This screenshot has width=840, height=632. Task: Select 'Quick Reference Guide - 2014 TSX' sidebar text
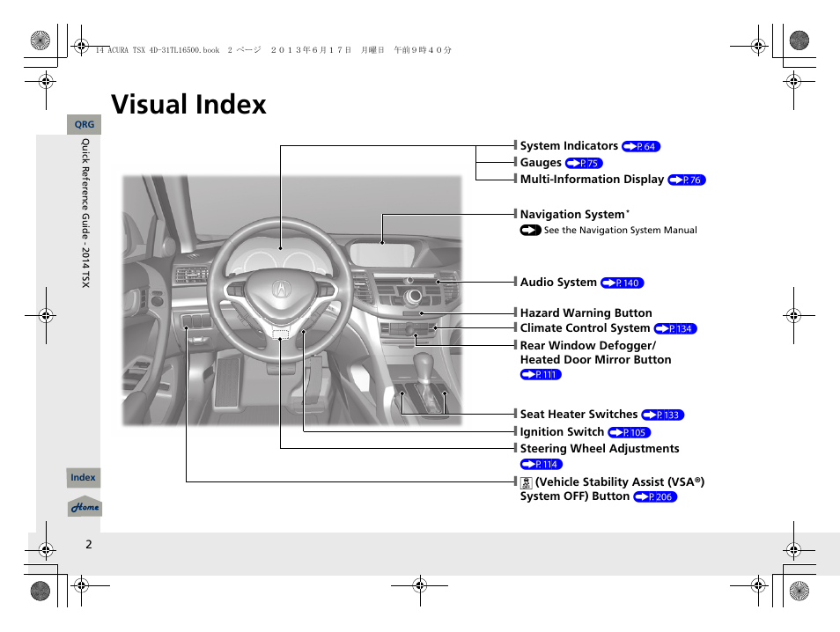click(85, 213)
